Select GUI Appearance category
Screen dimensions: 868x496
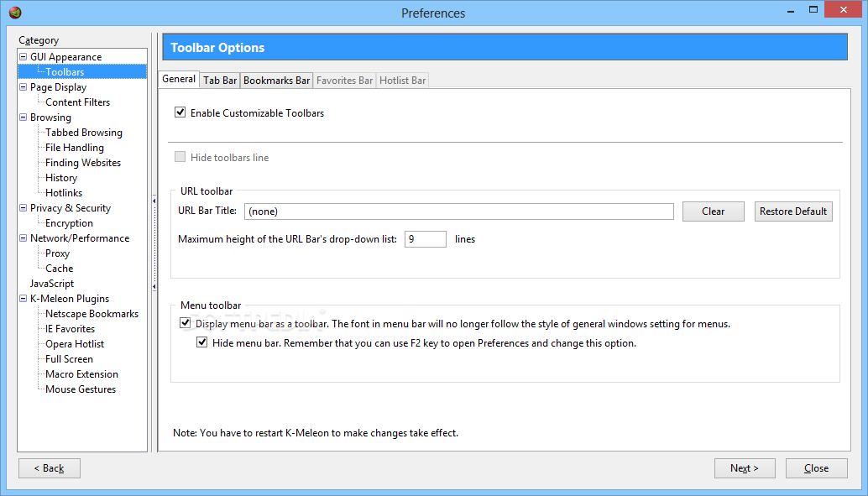pos(65,56)
